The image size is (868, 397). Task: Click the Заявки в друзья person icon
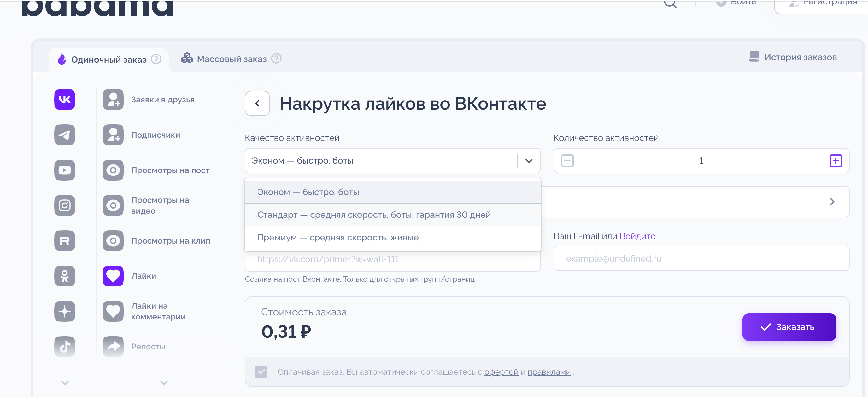point(113,100)
